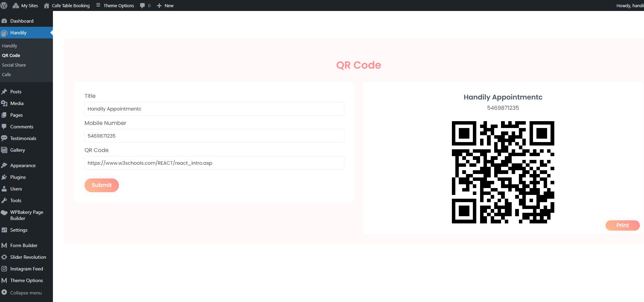Open Theme Options in the top admin bar
The width and height of the screenshot is (644, 302).
pos(115,5)
